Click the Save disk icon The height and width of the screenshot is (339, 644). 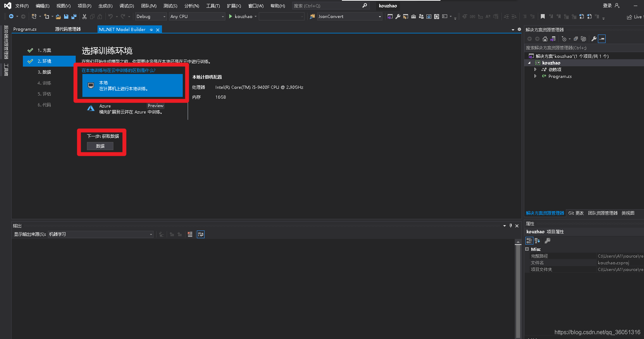pyautogui.click(x=66, y=17)
